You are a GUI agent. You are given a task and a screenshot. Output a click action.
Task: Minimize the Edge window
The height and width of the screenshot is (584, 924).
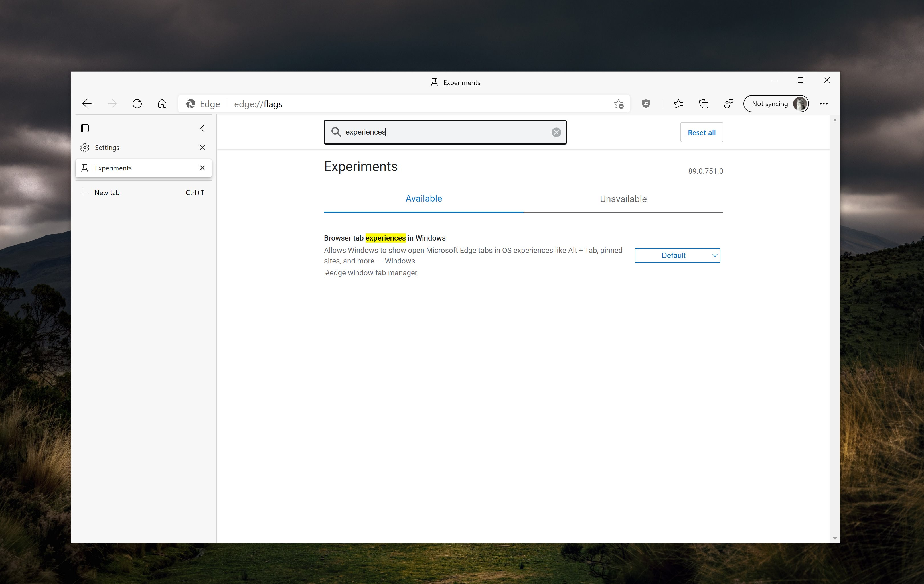(x=774, y=80)
